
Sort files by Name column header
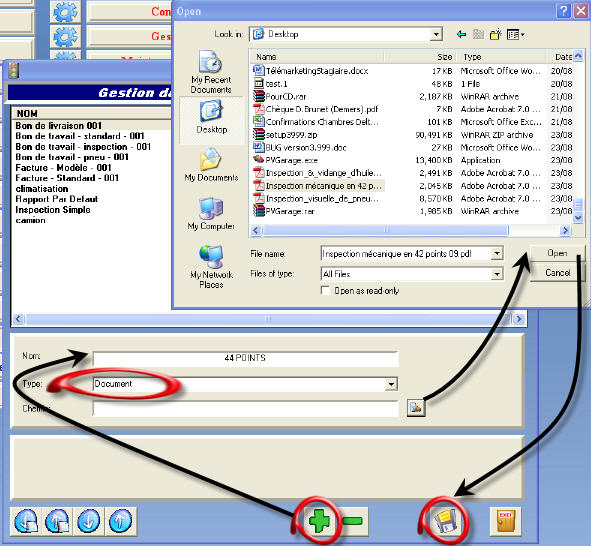tap(317, 57)
